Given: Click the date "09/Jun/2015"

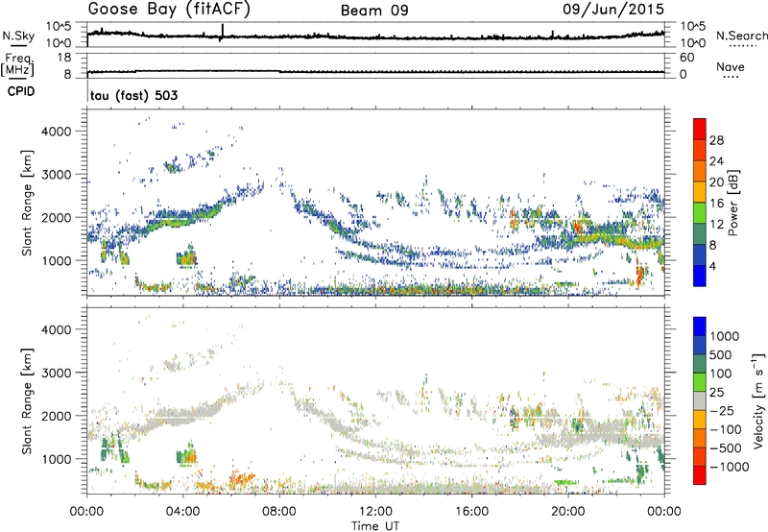Looking at the screenshot, I should click(613, 10).
